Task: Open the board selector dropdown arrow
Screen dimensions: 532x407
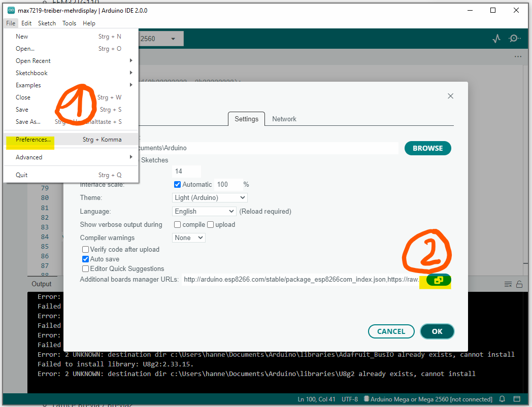Action: click(x=173, y=39)
